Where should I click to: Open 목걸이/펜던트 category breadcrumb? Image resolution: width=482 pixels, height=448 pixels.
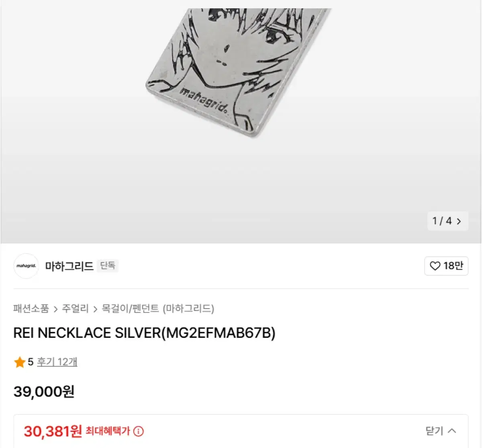pos(131,309)
